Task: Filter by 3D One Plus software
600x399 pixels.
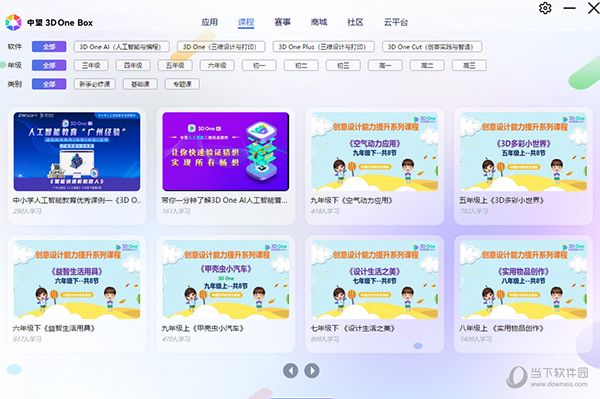Action: pyautogui.click(x=324, y=47)
